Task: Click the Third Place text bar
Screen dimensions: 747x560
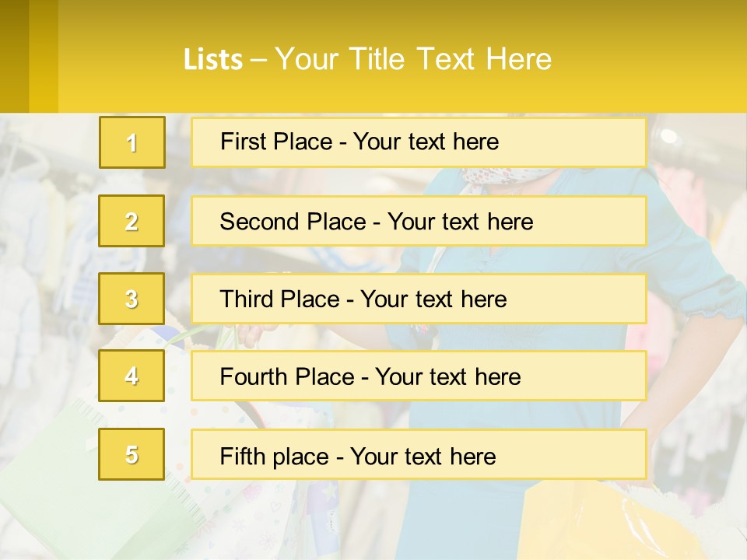Action: point(419,299)
